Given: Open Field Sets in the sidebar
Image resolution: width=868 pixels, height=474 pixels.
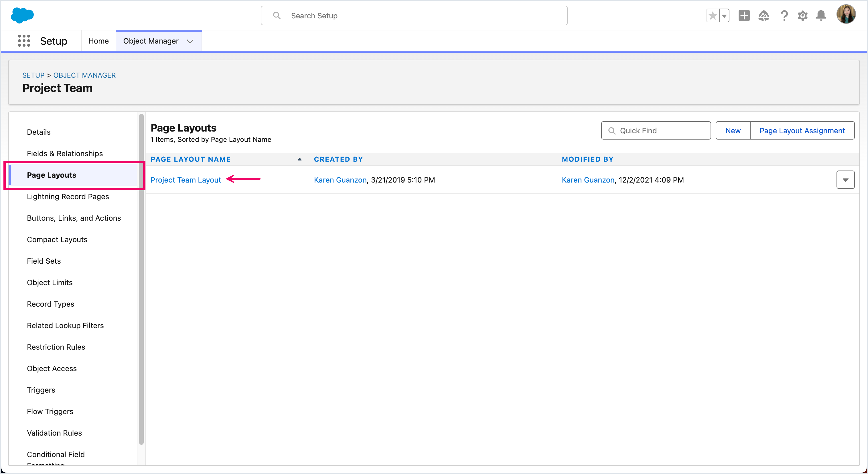Looking at the screenshot, I should click(x=44, y=261).
